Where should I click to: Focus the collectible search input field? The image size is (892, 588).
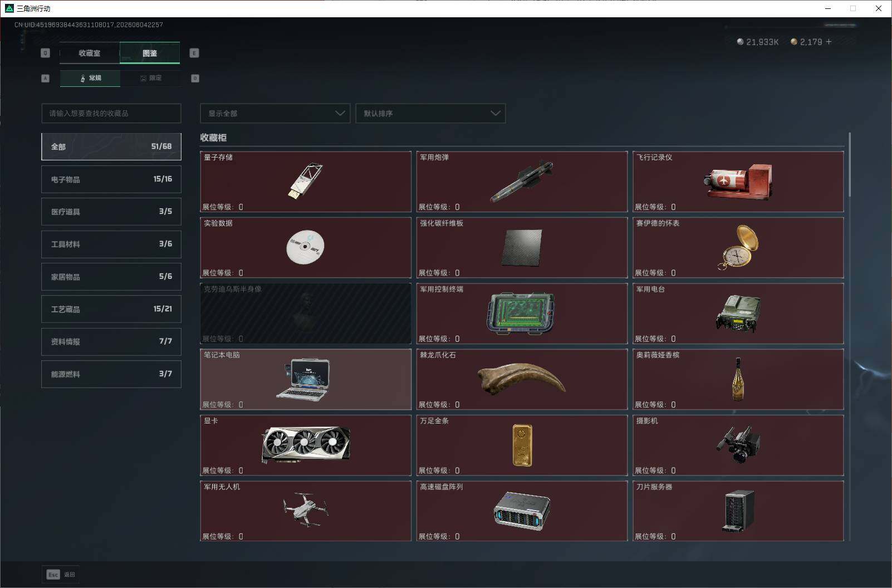click(x=111, y=113)
